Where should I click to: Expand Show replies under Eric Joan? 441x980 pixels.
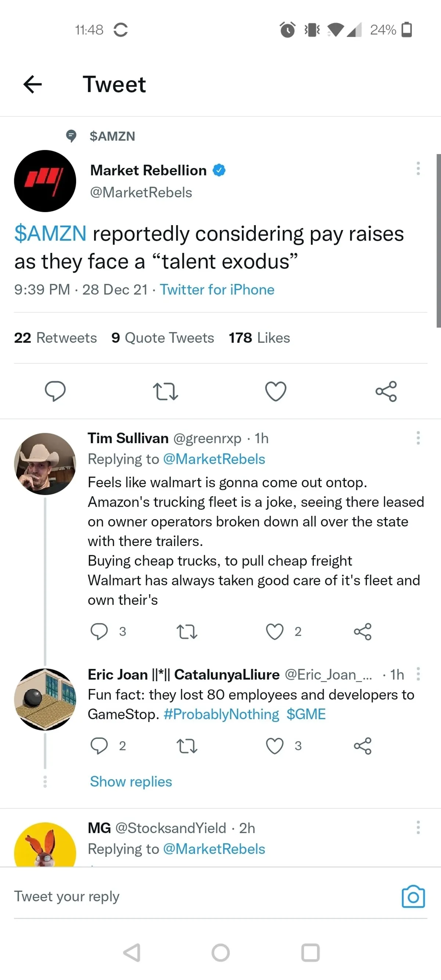[131, 782]
